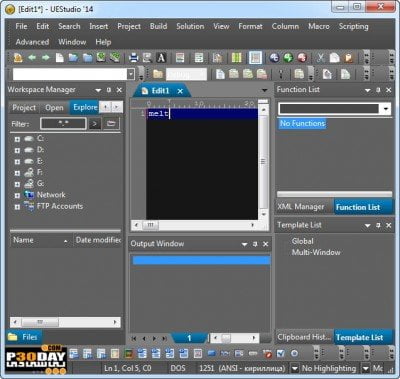Switch to Clipboard Hist... tab
The height and width of the screenshot is (379, 400).
[304, 337]
